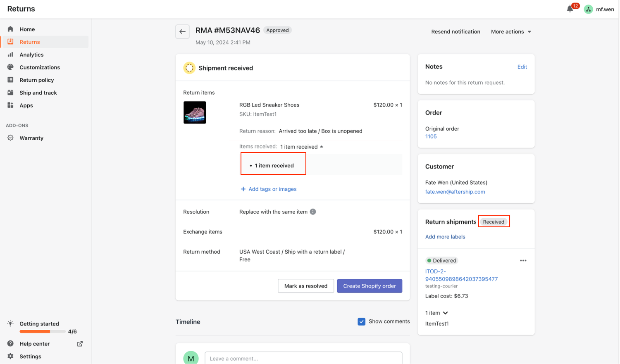The image size is (620, 364).
Task: Click the Analytics bar chart icon
Action: click(11, 55)
